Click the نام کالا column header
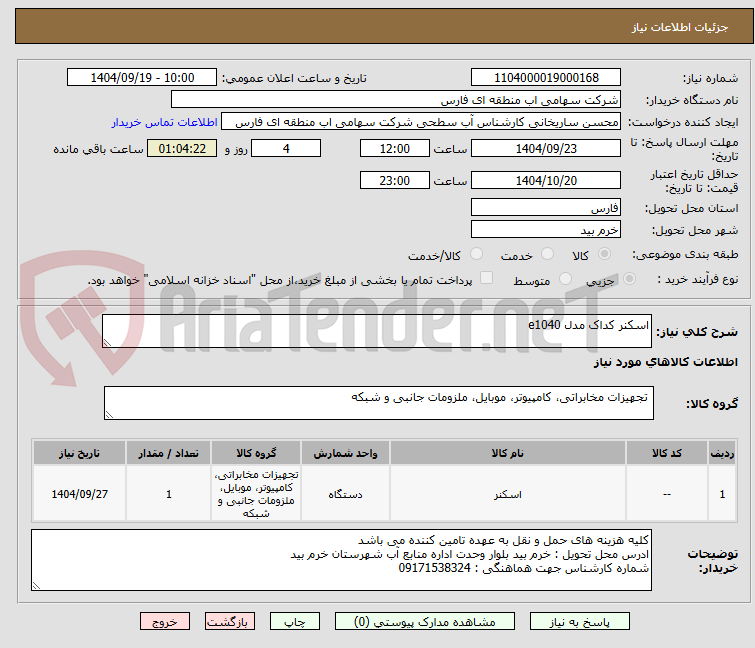The width and height of the screenshot is (755, 648). click(x=508, y=453)
